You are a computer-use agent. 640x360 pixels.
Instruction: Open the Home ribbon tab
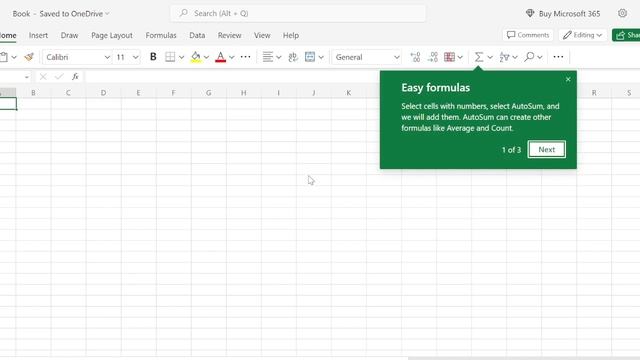click(8, 36)
